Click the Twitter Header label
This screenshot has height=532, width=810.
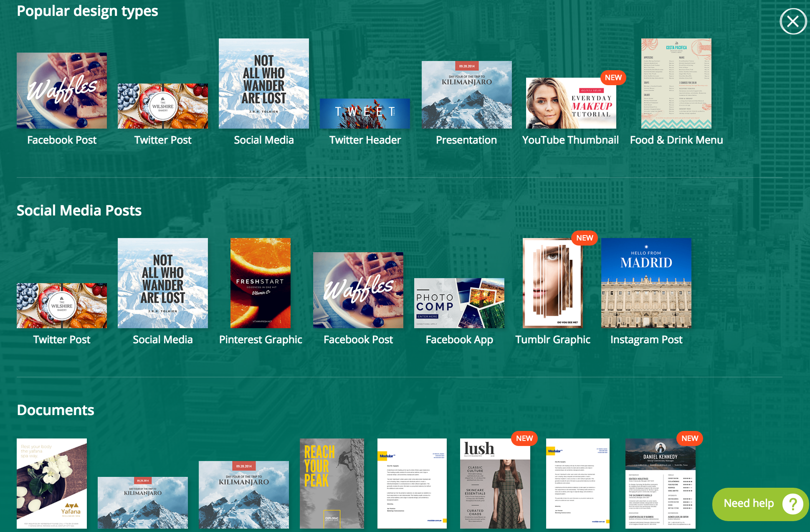coord(365,140)
